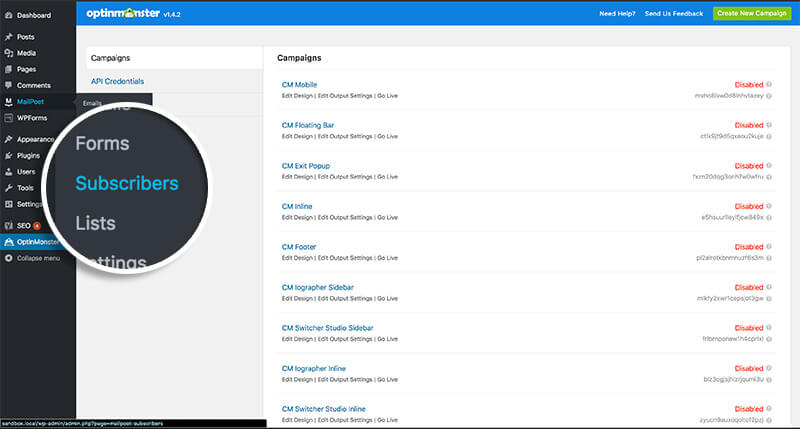Click Go Live under CM Exit Popup

tap(388, 177)
